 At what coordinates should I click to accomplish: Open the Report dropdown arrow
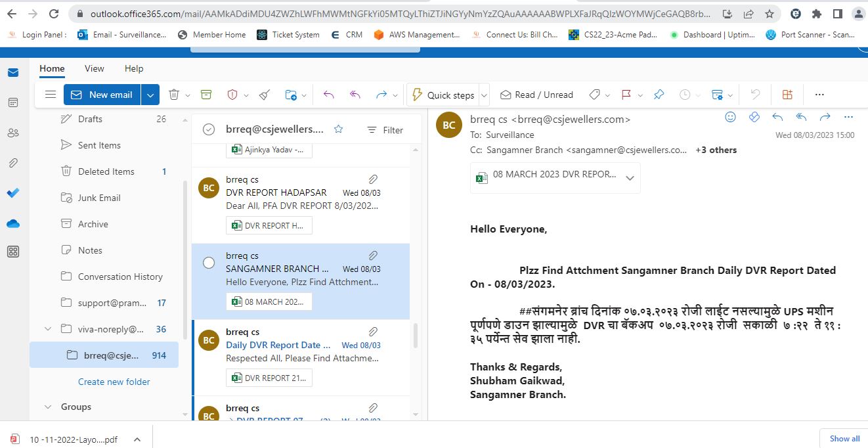(246, 95)
